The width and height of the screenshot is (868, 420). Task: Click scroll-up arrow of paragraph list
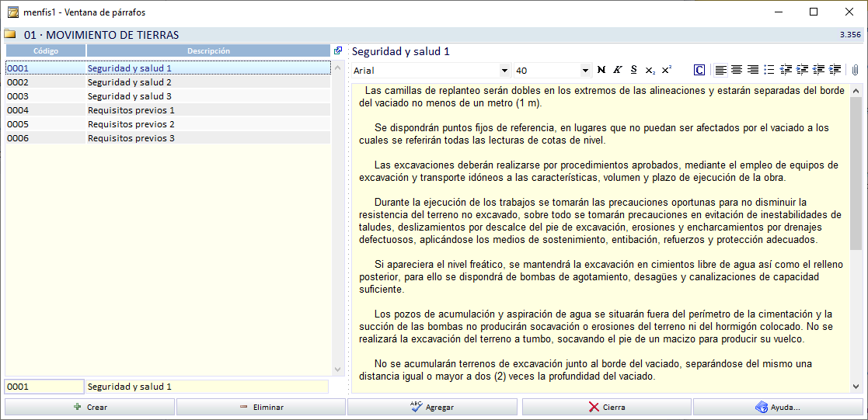click(x=338, y=68)
